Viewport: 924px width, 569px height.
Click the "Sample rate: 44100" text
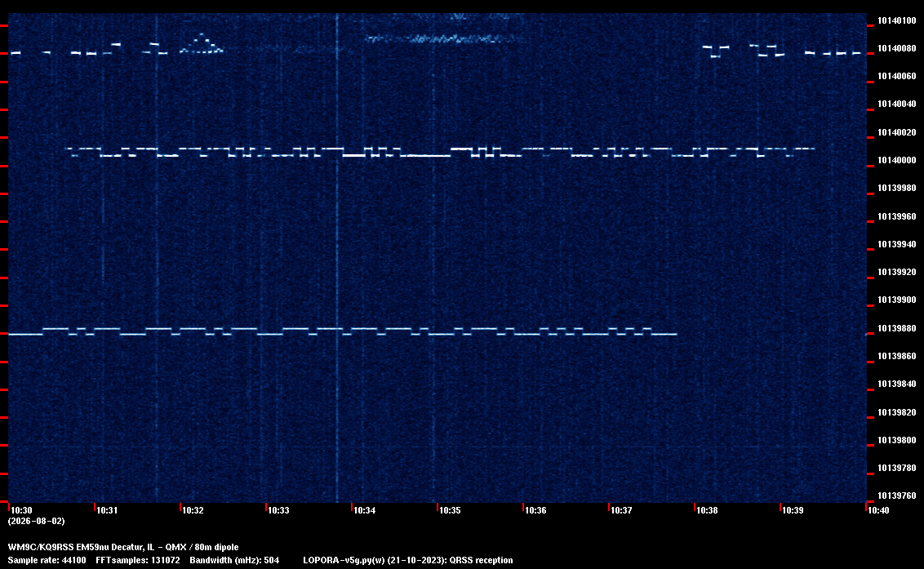point(47,560)
